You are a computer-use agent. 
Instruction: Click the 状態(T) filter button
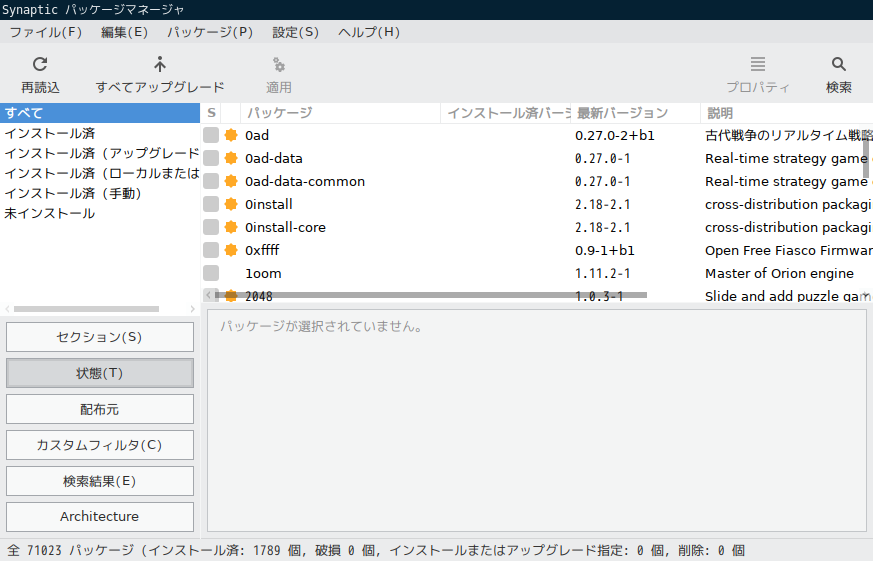pyautogui.click(x=100, y=373)
